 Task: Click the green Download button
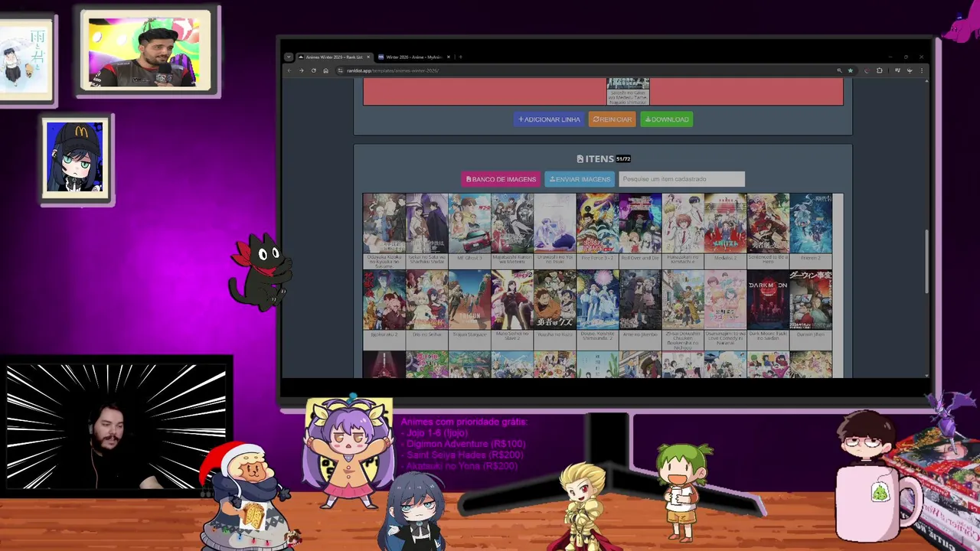coord(667,119)
